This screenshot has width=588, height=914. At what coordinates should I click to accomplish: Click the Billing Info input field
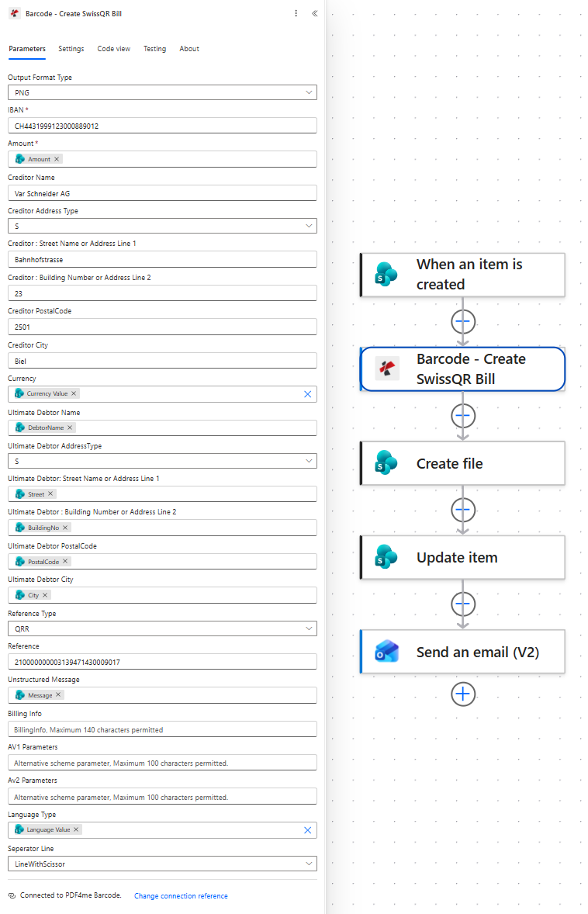pos(162,729)
